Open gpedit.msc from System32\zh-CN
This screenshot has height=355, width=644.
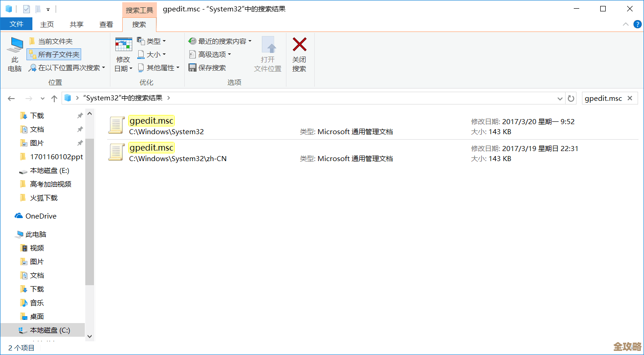click(151, 147)
